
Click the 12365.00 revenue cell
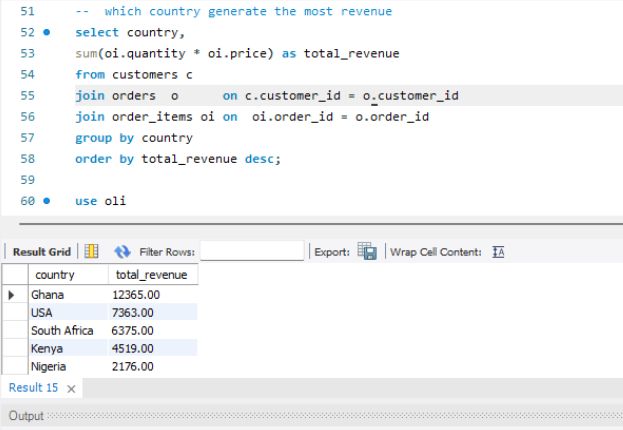(153, 295)
